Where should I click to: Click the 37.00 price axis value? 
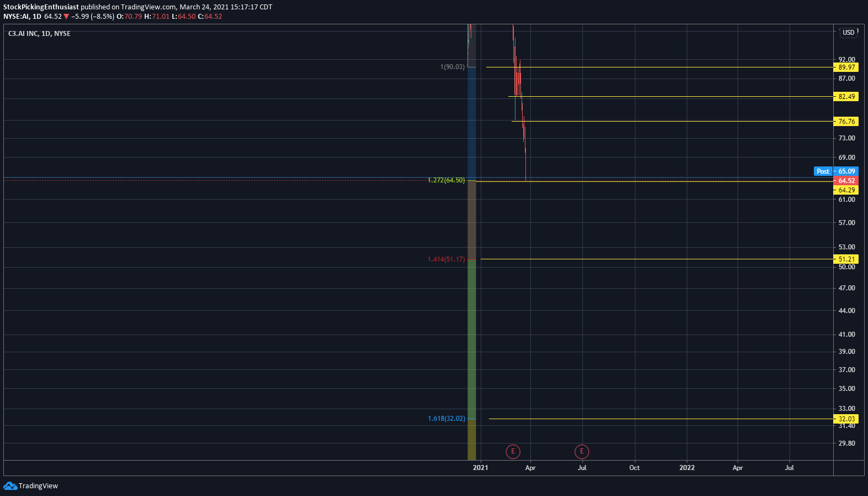(846, 370)
